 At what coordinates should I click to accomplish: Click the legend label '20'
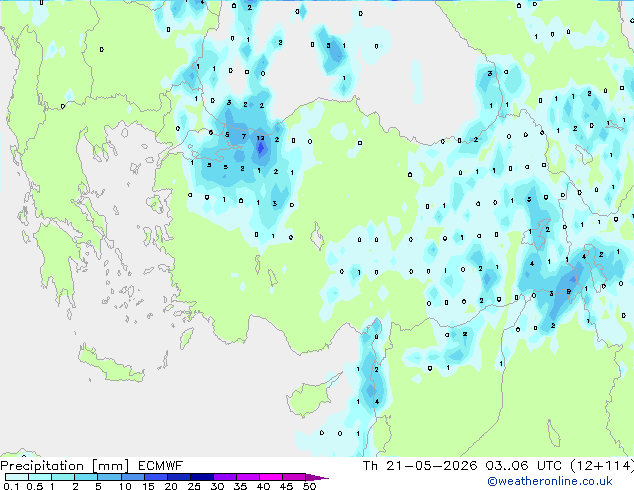[171, 486]
